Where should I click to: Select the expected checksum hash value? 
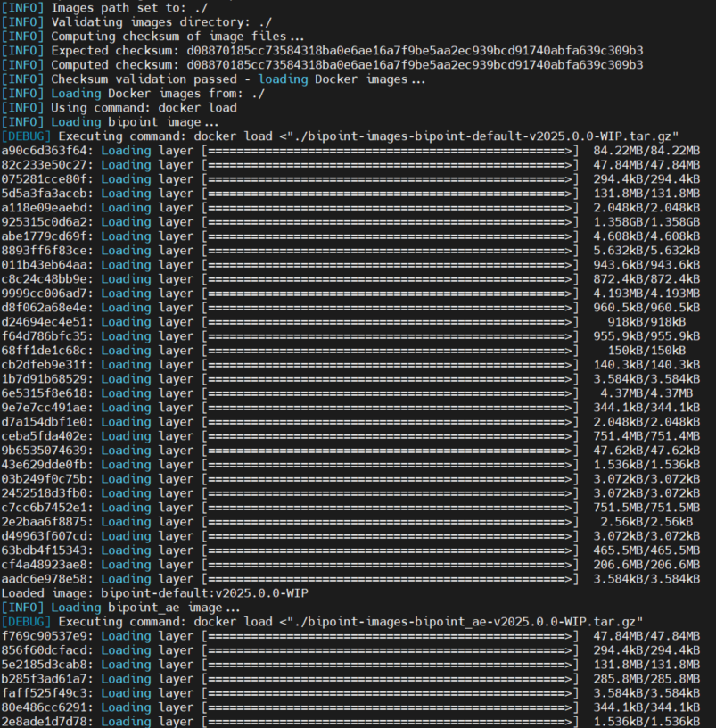click(x=415, y=51)
